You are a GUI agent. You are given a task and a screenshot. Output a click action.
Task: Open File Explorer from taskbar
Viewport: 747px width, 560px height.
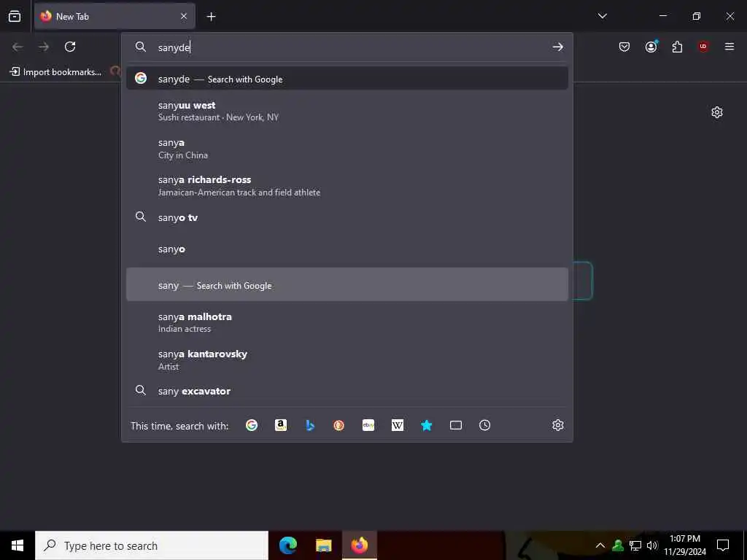tap(323, 545)
